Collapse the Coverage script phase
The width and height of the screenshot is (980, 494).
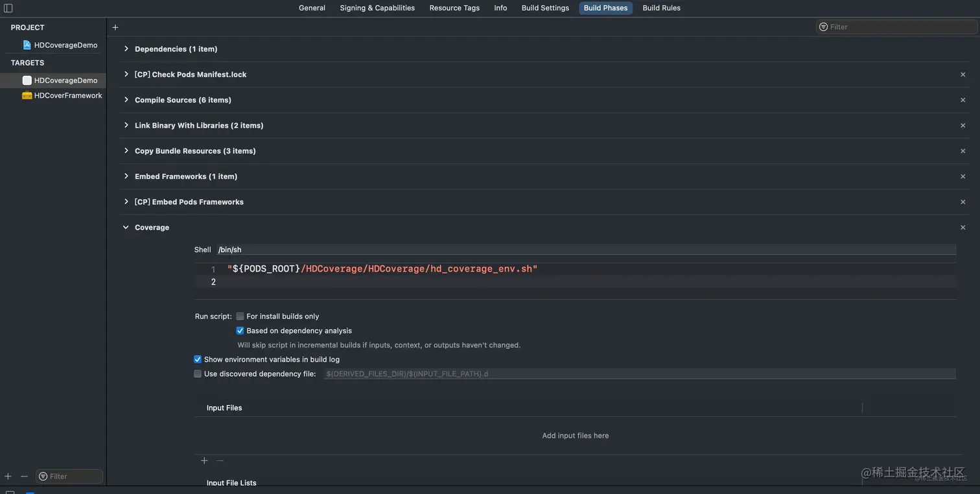126,228
